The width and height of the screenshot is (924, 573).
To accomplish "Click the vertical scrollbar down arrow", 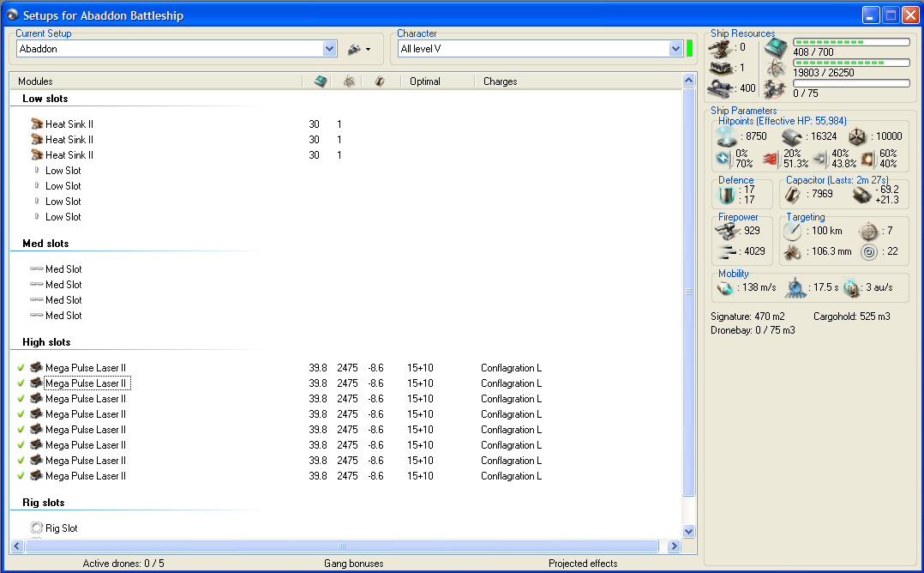I will click(688, 531).
